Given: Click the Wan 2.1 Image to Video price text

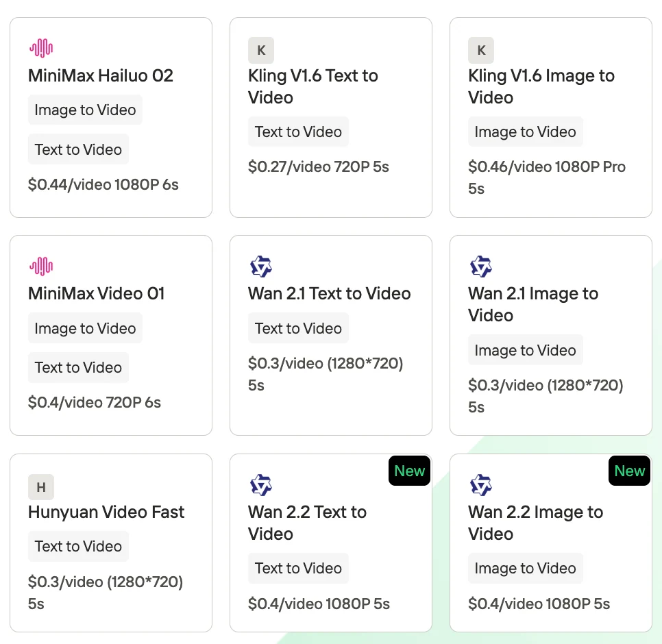Looking at the screenshot, I should coord(545,396).
